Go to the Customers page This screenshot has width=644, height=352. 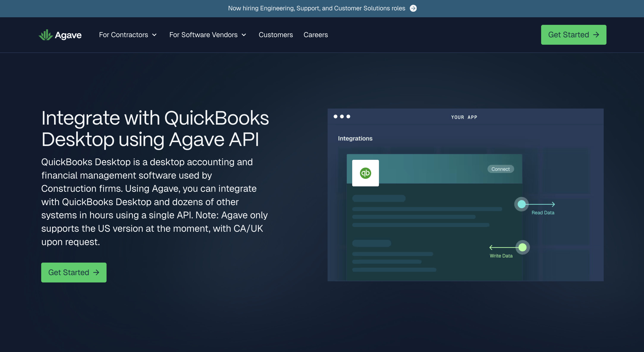tap(275, 35)
